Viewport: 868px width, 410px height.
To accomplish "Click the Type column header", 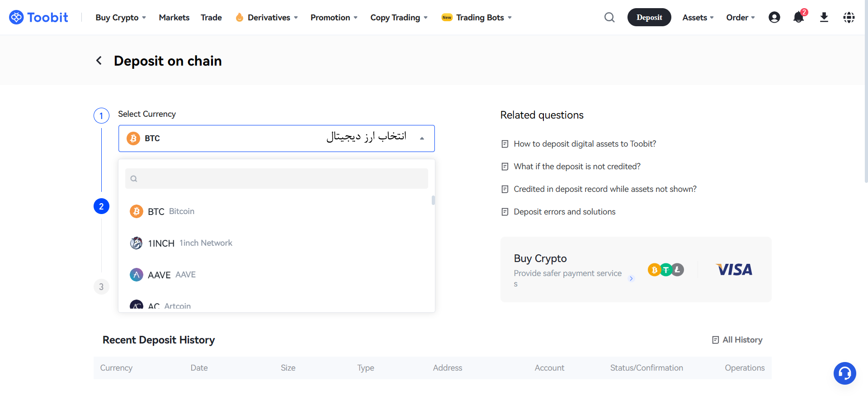I will [366, 368].
